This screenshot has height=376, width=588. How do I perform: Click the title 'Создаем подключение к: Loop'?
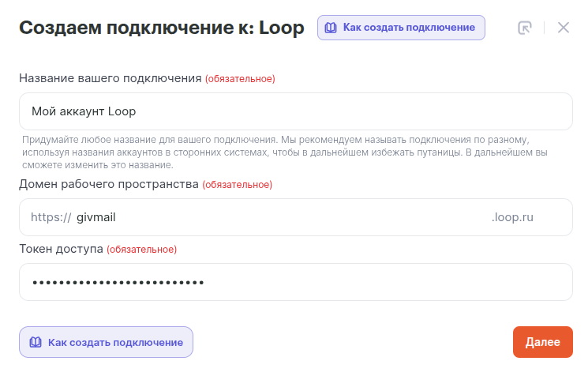click(x=162, y=28)
